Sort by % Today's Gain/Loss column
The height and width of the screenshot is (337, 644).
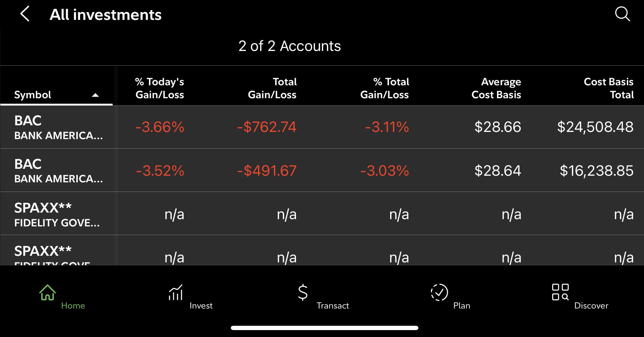click(160, 88)
